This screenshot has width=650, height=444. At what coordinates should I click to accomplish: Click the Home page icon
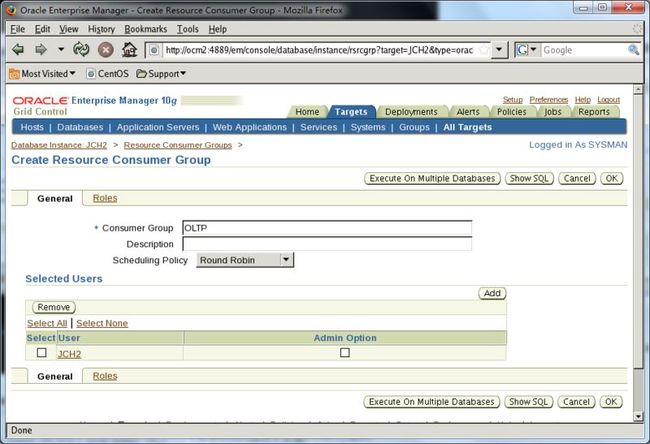click(129, 50)
